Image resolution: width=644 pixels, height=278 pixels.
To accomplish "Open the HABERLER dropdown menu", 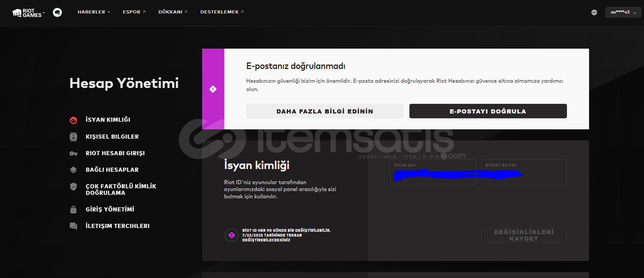I will (94, 12).
